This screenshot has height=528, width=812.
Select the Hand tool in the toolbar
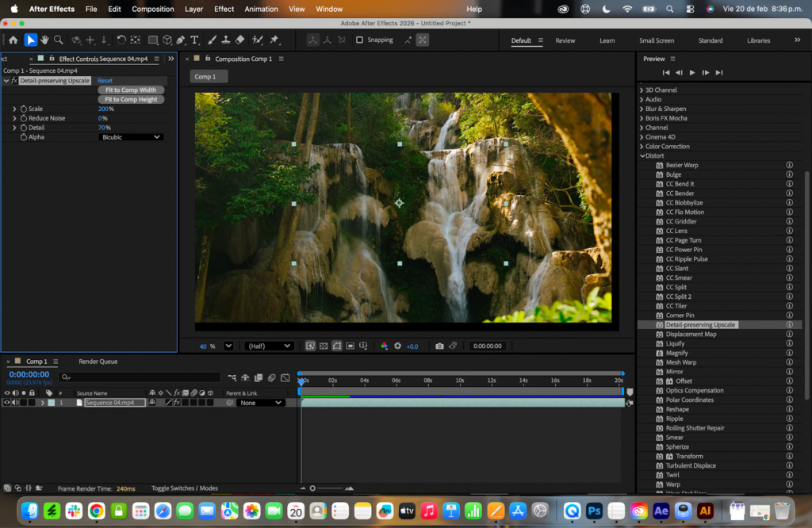(x=44, y=40)
